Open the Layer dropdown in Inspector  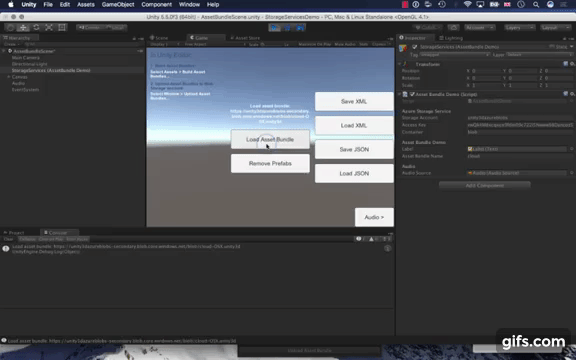[539, 55]
